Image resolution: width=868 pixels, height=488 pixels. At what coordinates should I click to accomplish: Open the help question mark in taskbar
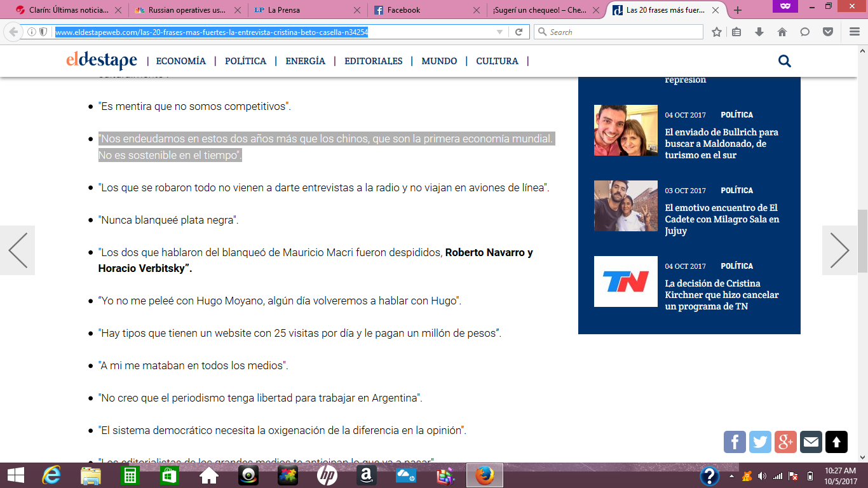coord(710,475)
